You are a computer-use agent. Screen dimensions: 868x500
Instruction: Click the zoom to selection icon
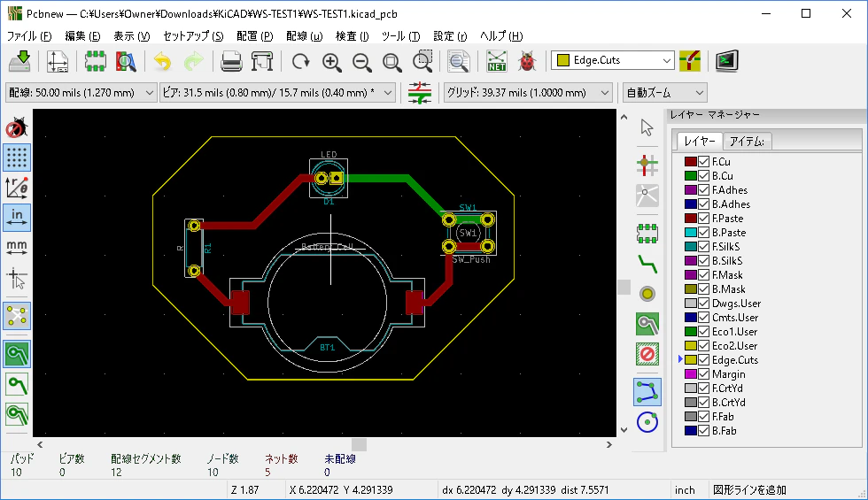click(423, 61)
